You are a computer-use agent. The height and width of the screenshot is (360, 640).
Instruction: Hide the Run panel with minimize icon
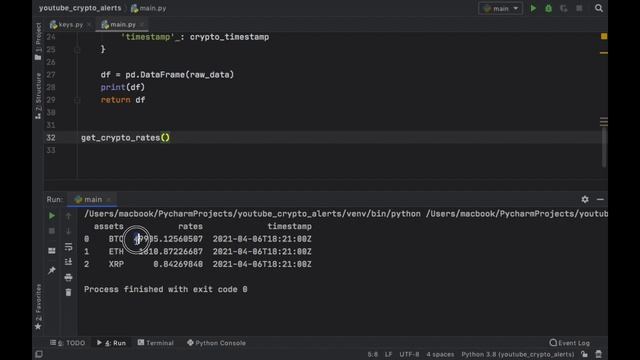pyautogui.click(x=600, y=199)
